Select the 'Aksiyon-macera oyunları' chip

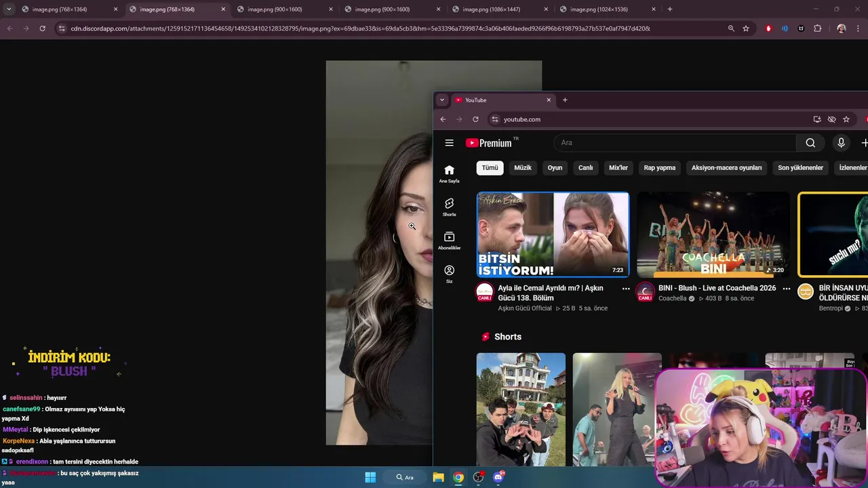[726, 167]
